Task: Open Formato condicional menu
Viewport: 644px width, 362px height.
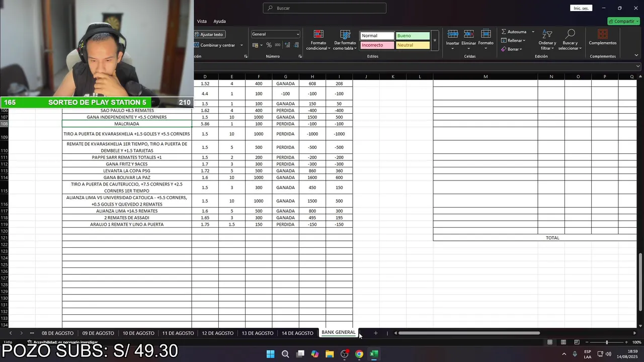Action: click(x=318, y=40)
